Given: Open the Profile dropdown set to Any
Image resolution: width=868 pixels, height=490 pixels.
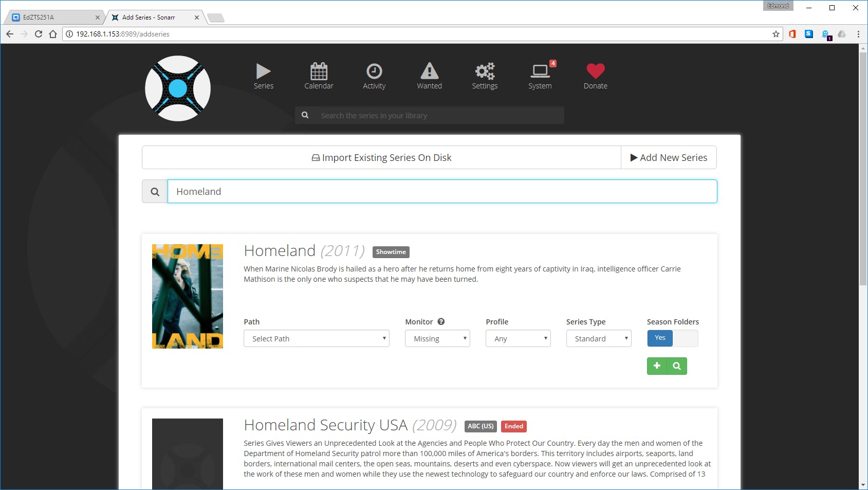Looking at the screenshot, I should click(x=518, y=338).
